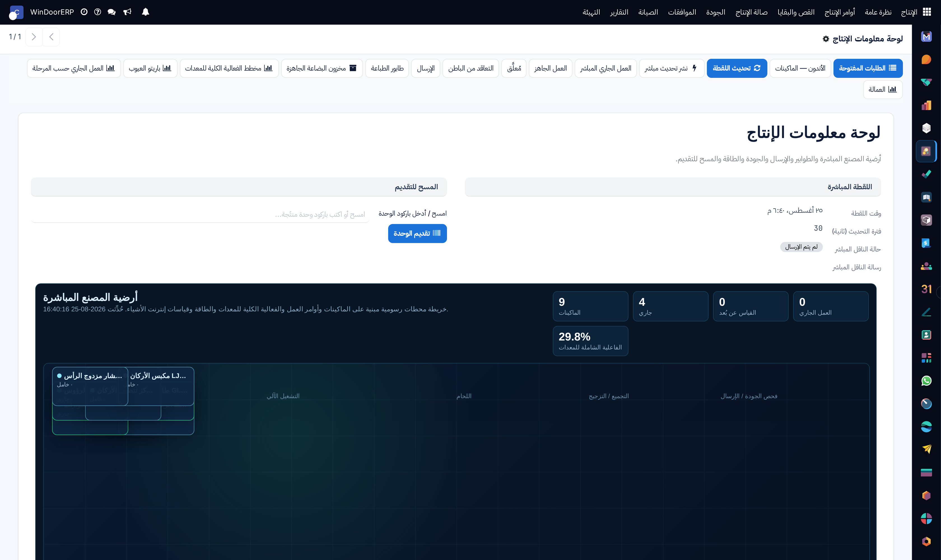This screenshot has width=941, height=560.
Task: Open the الموافقات menu
Action: pyautogui.click(x=682, y=12)
